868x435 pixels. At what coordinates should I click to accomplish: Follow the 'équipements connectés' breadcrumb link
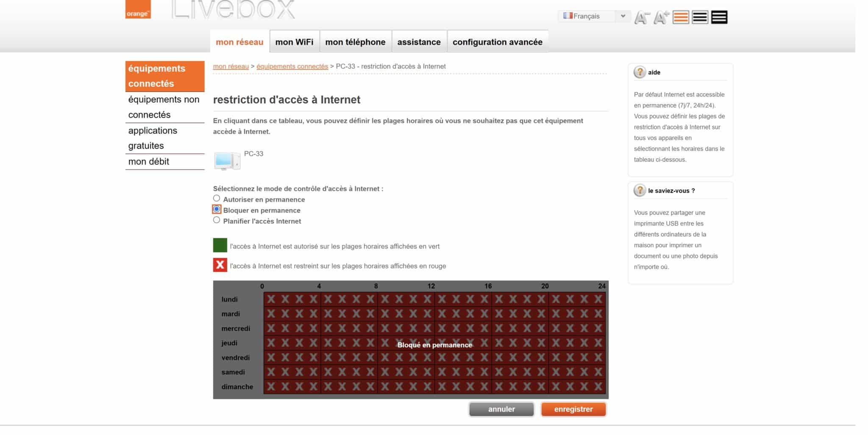(x=292, y=66)
